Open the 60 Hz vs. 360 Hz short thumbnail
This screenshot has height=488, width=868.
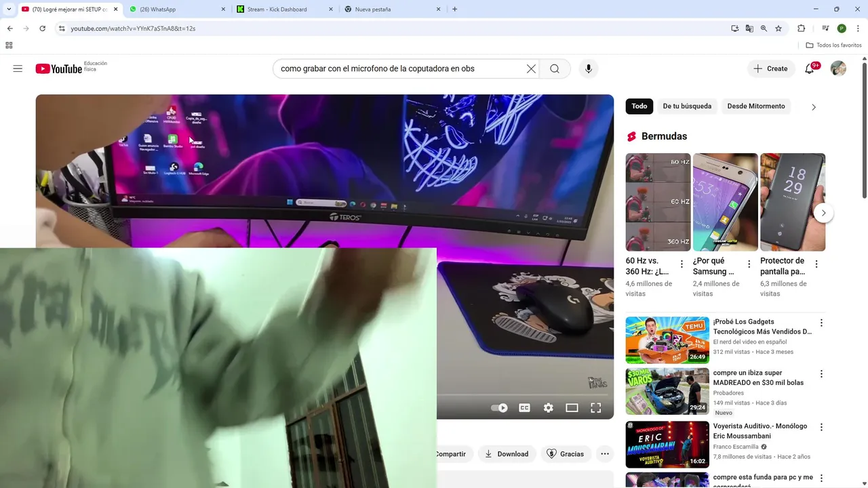point(658,202)
